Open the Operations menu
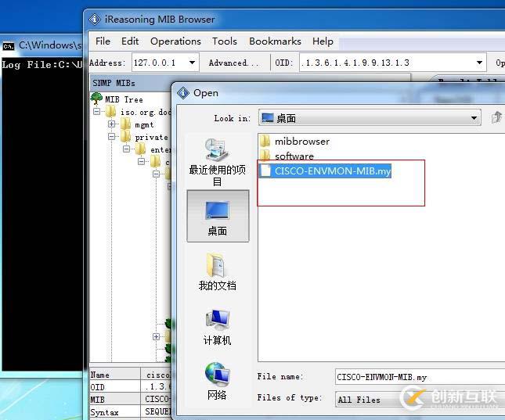This screenshot has height=420, width=505. (x=175, y=41)
